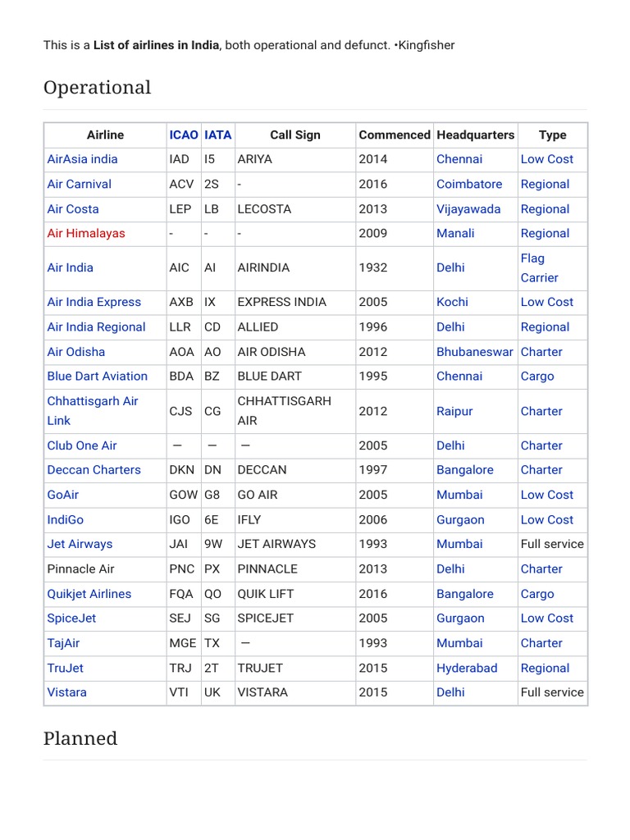Click the Flag Carrier type link
This screenshot has width=630, height=840.
point(539,267)
